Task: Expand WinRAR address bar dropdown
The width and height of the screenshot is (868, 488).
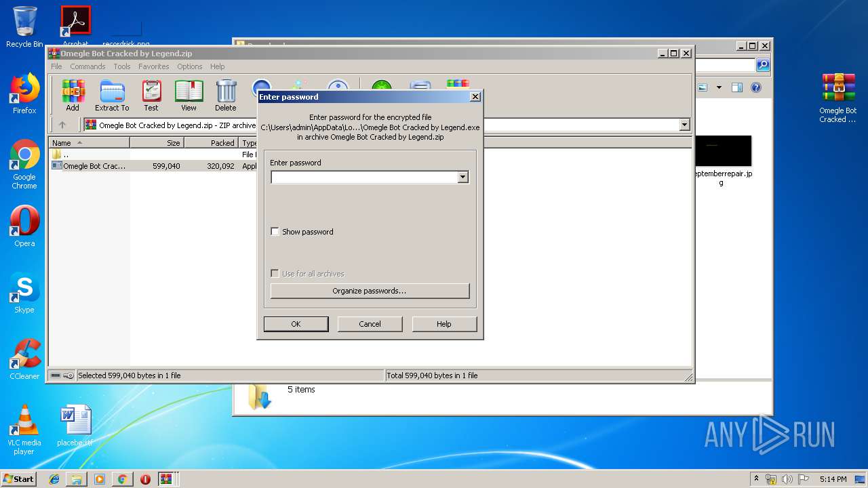Action: pos(684,125)
